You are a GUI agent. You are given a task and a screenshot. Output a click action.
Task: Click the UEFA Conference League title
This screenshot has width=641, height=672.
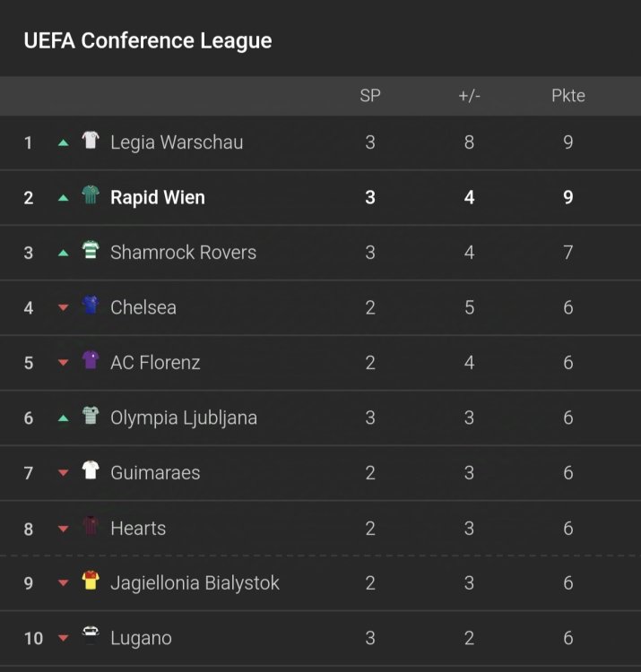point(148,41)
